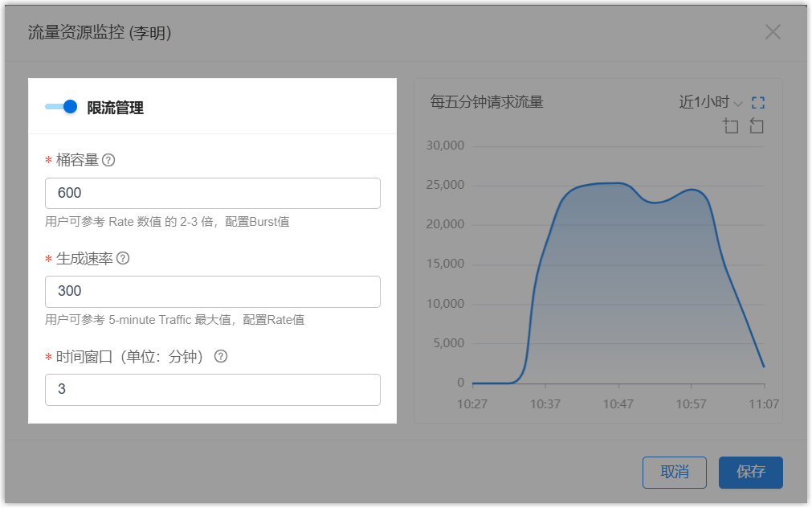Click the chart zoom reset icon
This screenshot has height=508, width=812.
(756, 126)
